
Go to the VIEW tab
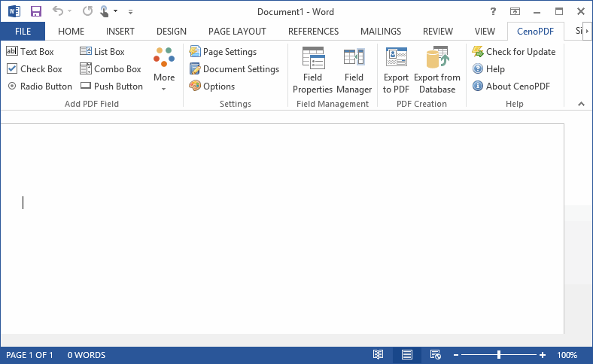pos(485,32)
